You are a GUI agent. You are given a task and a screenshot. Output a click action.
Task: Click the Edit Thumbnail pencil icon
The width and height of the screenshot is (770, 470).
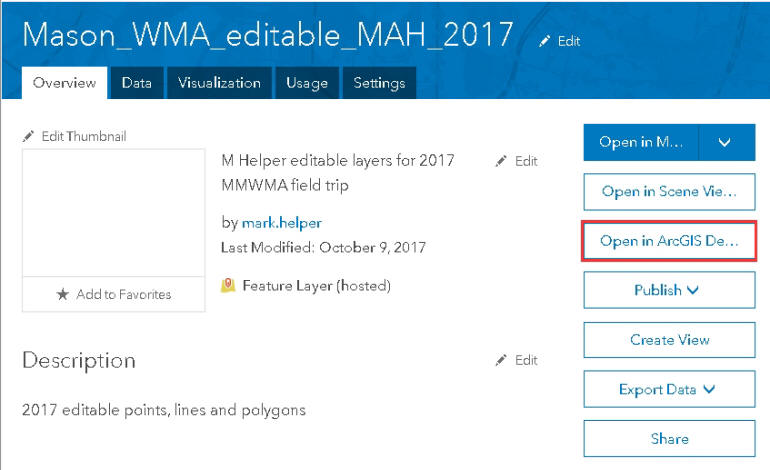pos(28,136)
